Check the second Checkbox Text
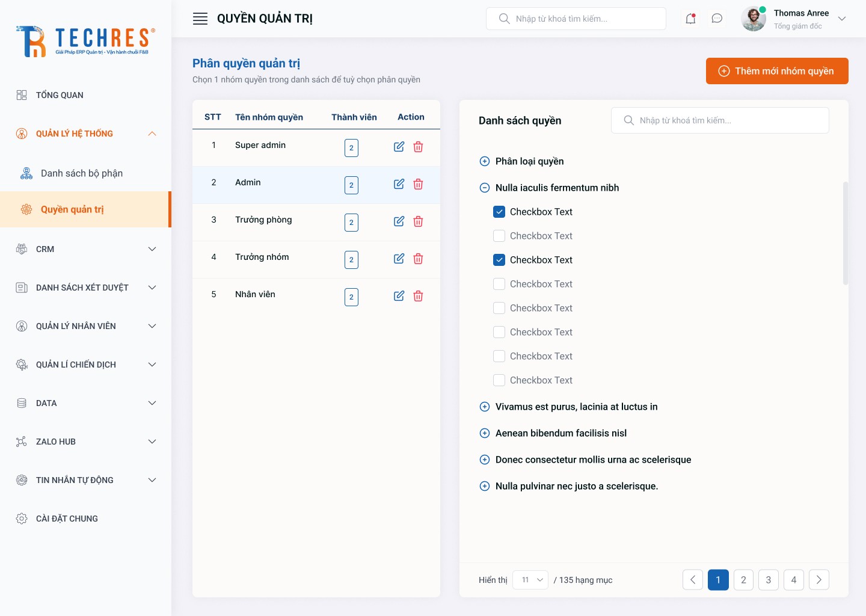Screen dimensions: 866x616 coord(499,236)
